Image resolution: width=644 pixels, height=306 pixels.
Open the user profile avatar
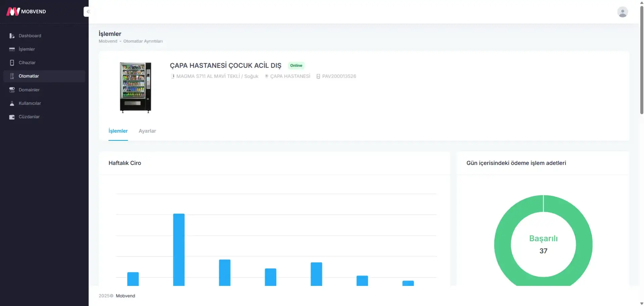[622, 12]
